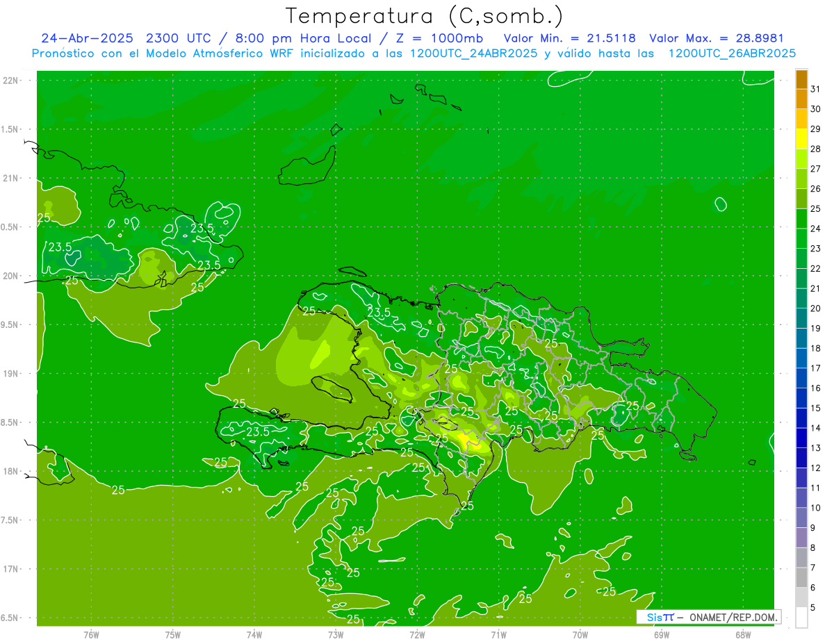
Task: Click colorbar label "18"
Action: click(815, 348)
